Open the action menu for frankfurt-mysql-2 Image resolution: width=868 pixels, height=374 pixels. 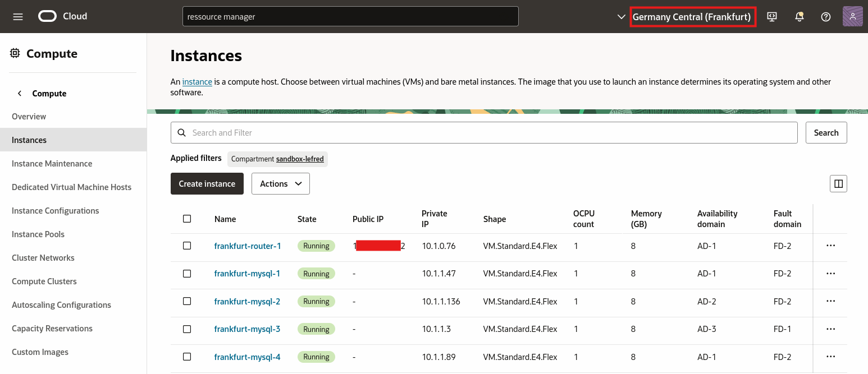coord(830,301)
